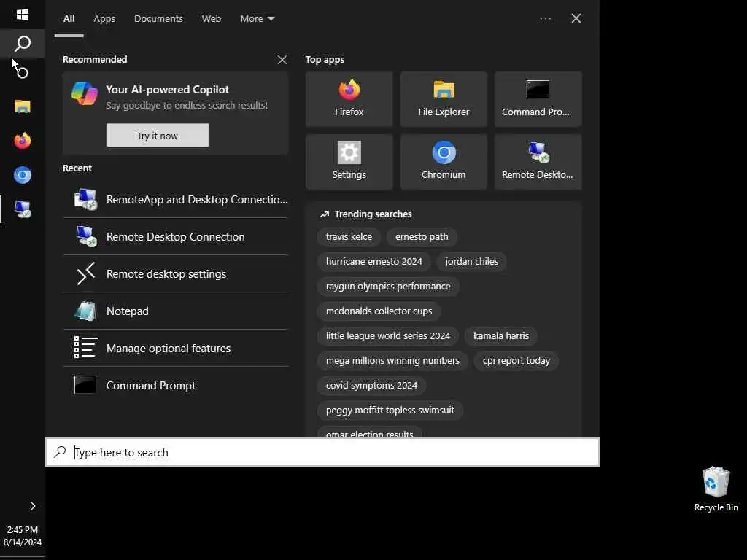Viewport: 747px width, 560px height.
Task: Search trending topic kamala harris
Action: pyautogui.click(x=501, y=335)
